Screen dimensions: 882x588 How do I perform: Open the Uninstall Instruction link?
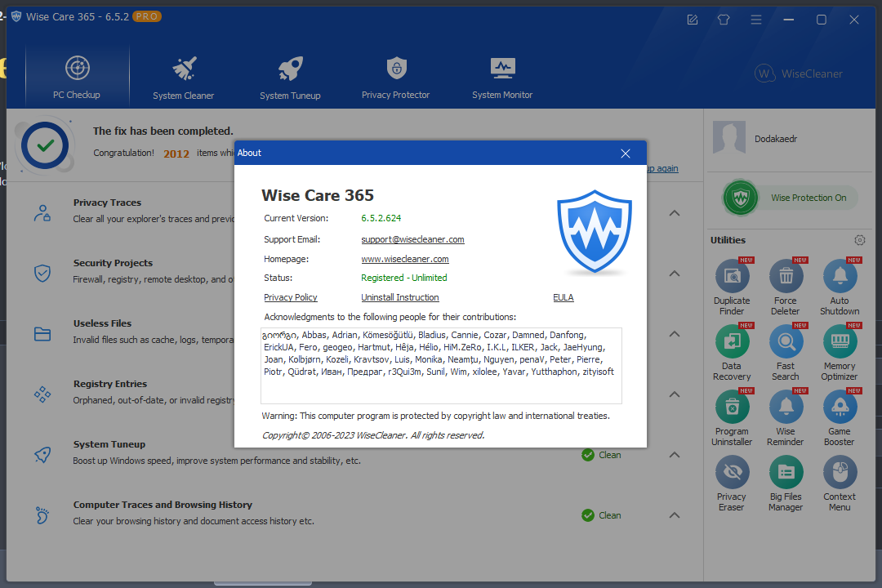click(400, 297)
